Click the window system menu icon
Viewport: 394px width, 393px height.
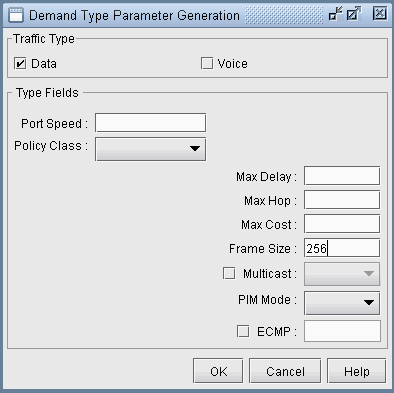16,15
